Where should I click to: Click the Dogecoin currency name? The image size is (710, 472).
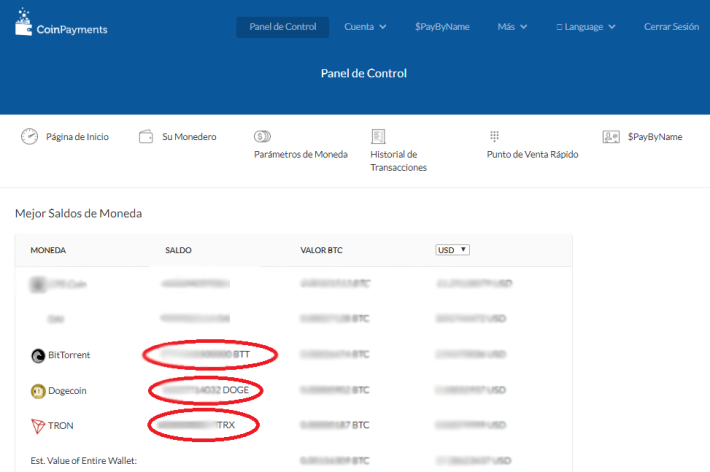(67, 390)
